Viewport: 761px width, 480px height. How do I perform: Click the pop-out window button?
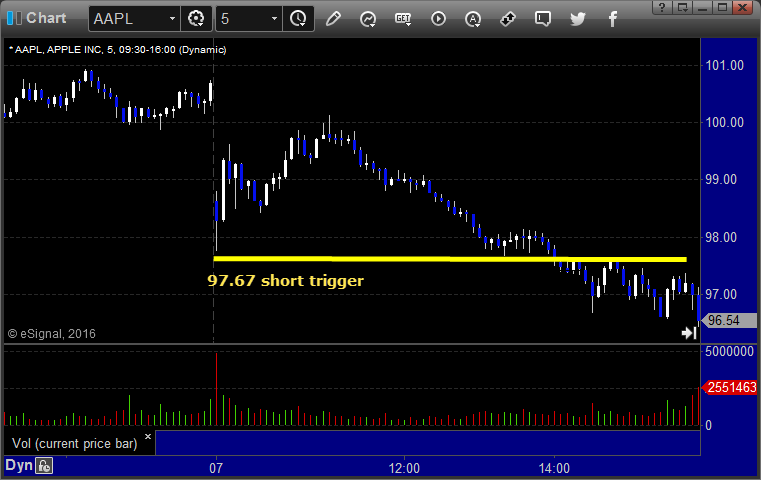682,7
